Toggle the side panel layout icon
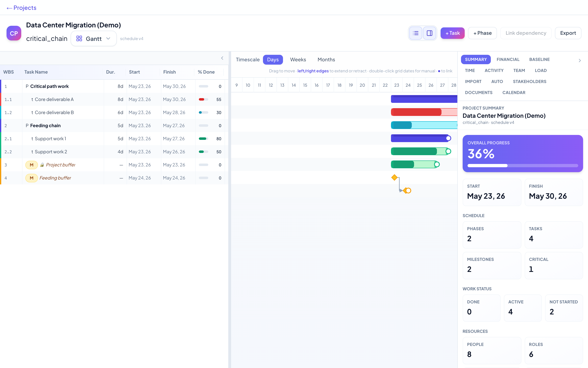Image resolution: width=588 pixels, height=368 pixels. pos(429,33)
